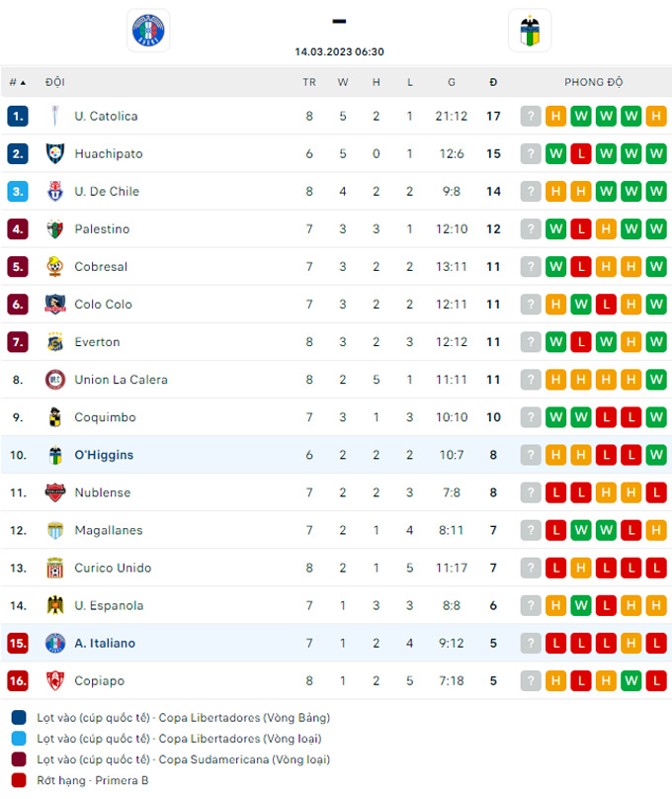Select the Copiapo team logo

[54, 680]
